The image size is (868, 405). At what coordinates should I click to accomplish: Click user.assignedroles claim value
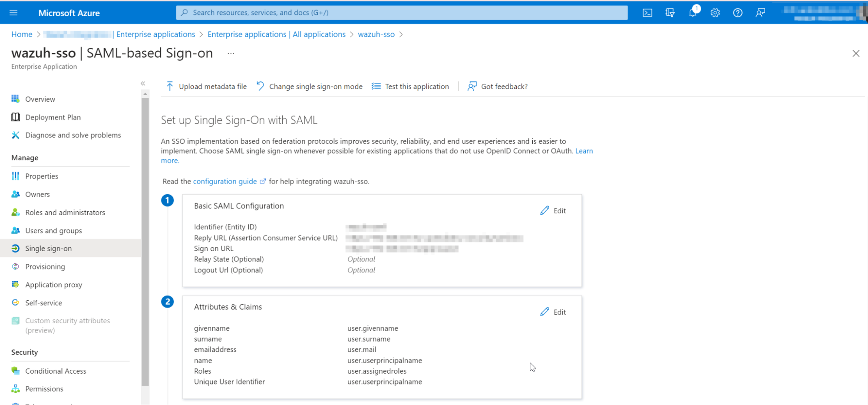pos(377,371)
